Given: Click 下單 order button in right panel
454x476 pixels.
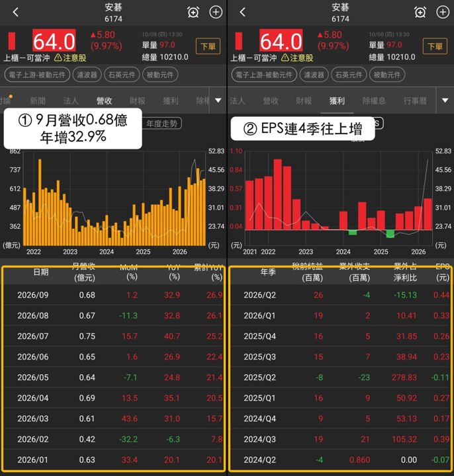Looking at the screenshot, I should (435, 46).
